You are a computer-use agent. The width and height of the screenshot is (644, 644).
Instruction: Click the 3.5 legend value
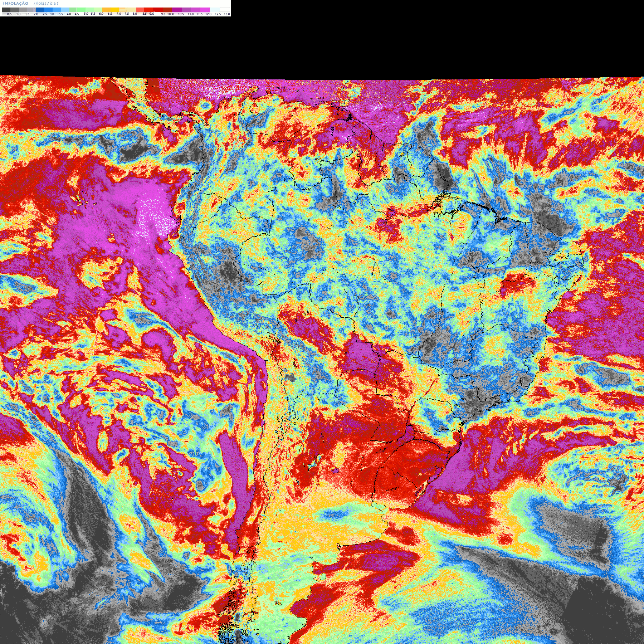(61, 14)
